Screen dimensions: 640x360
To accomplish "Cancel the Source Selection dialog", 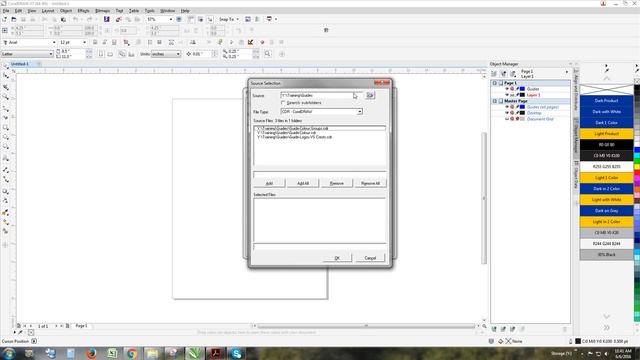I will tap(370, 258).
